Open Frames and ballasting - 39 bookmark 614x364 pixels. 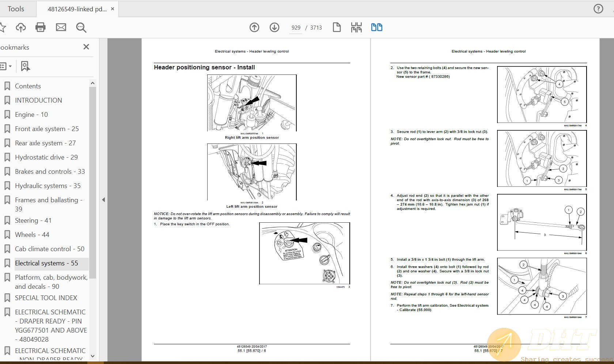[49, 204]
